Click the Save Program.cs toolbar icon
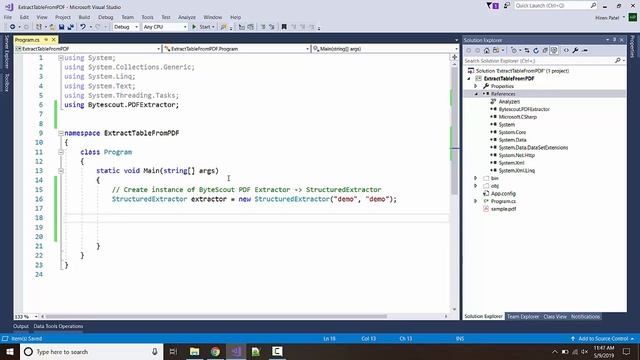This screenshot has width=640, height=360. (61, 27)
